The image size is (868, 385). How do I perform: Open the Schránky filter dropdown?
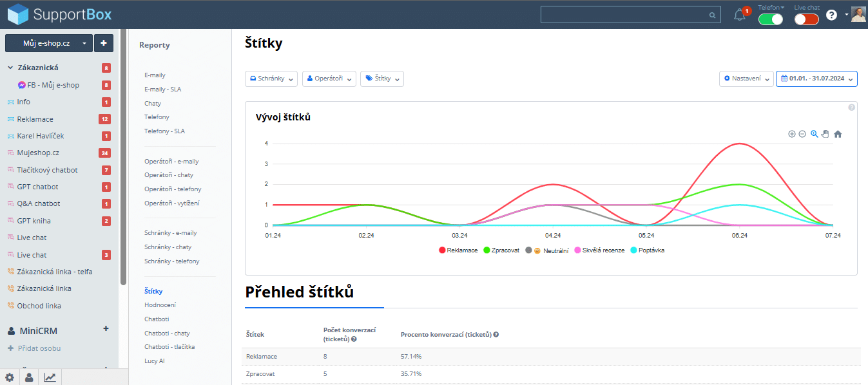click(x=271, y=79)
